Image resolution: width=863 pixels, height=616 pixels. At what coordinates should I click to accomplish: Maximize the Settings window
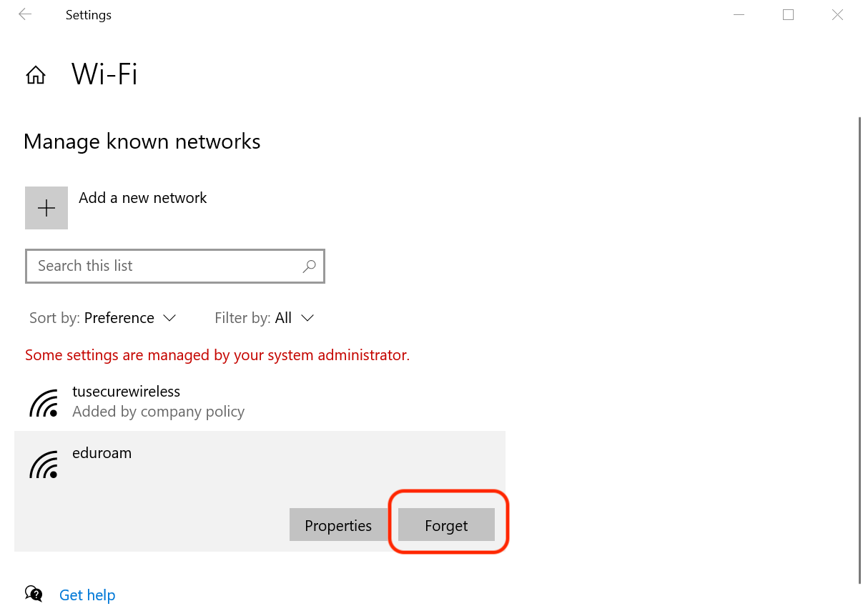coord(788,14)
